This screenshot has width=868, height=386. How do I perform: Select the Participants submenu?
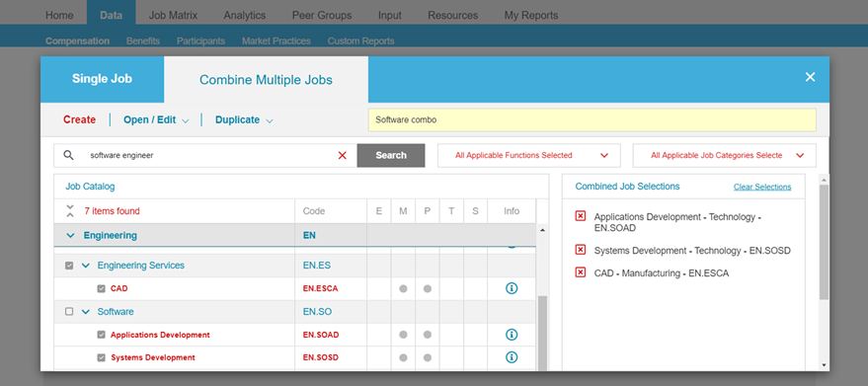[x=200, y=41]
